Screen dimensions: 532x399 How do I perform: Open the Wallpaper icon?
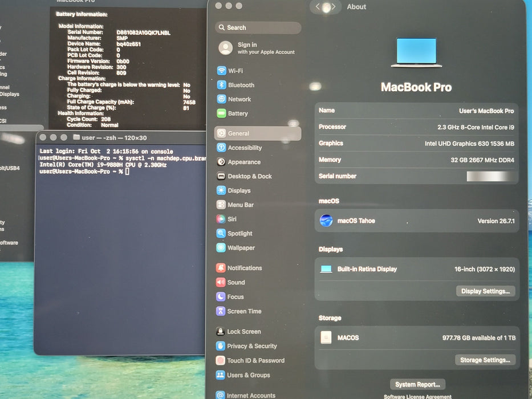coord(221,248)
